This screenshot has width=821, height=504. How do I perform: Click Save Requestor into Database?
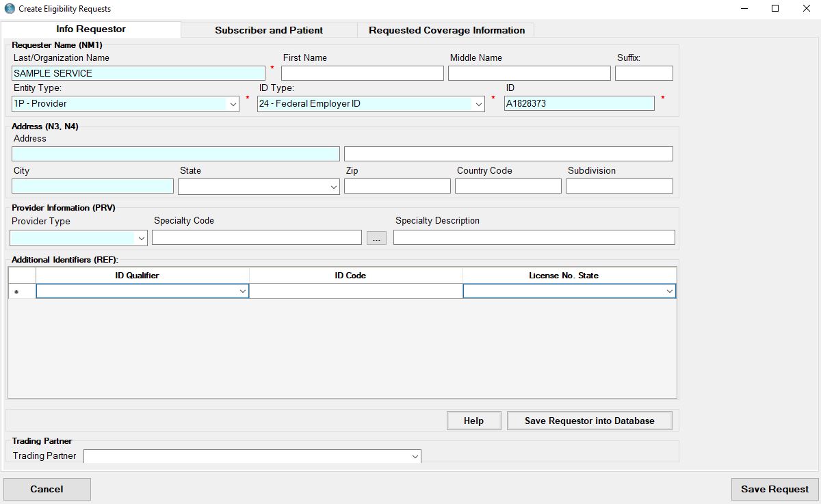[590, 421]
